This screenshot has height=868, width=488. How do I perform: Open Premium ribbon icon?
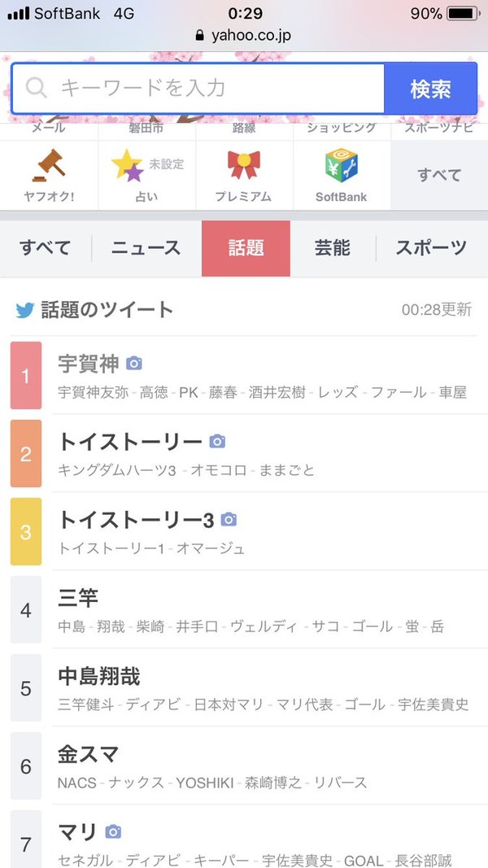(x=243, y=165)
